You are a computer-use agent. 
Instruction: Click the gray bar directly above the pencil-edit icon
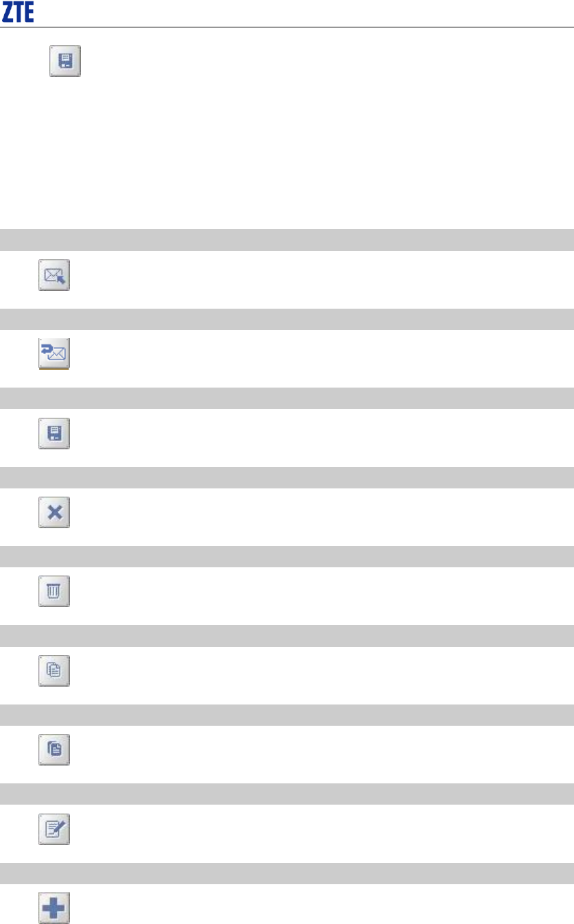click(x=287, y=794)
